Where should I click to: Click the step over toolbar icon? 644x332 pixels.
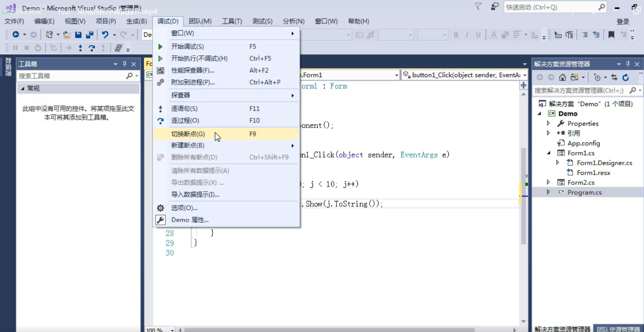[92, 48]
